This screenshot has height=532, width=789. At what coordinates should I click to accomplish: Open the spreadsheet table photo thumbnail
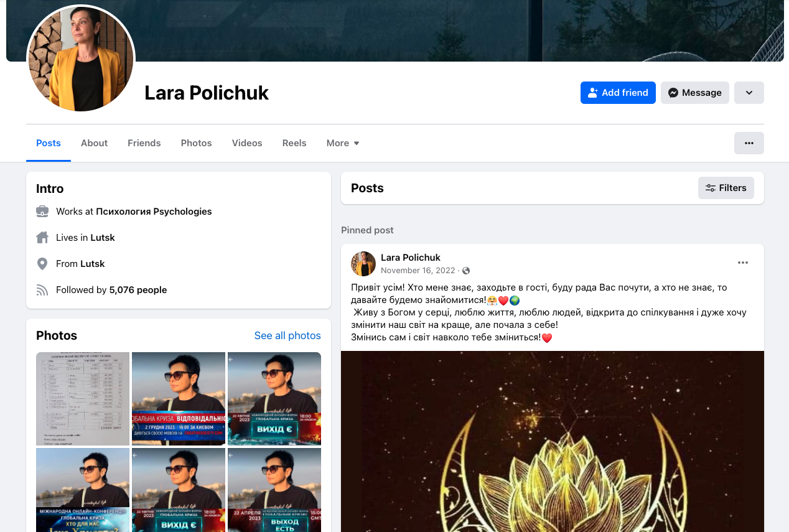point(83,399)
